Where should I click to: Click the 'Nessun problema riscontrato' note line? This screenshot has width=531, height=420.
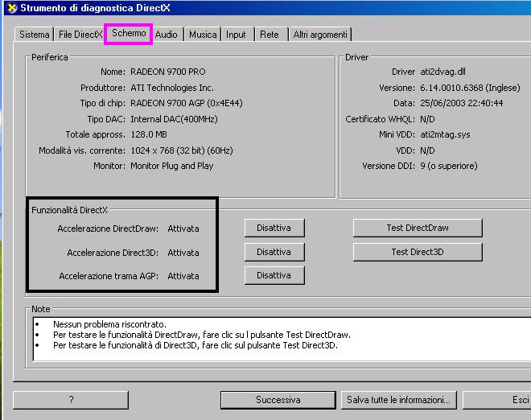tap(109, 323)
